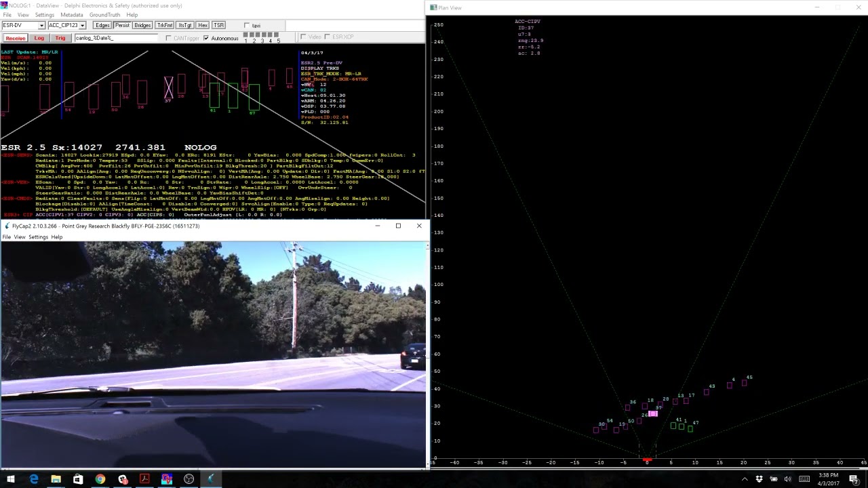Screen dimensions: 868x488
Task: Toggle the Persist button
Action: 122,25
